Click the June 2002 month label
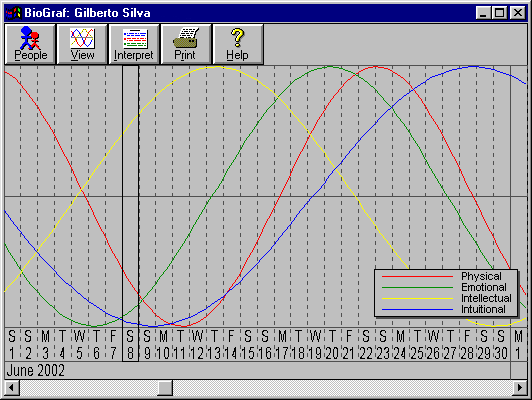532x400 pixels. 36,370
